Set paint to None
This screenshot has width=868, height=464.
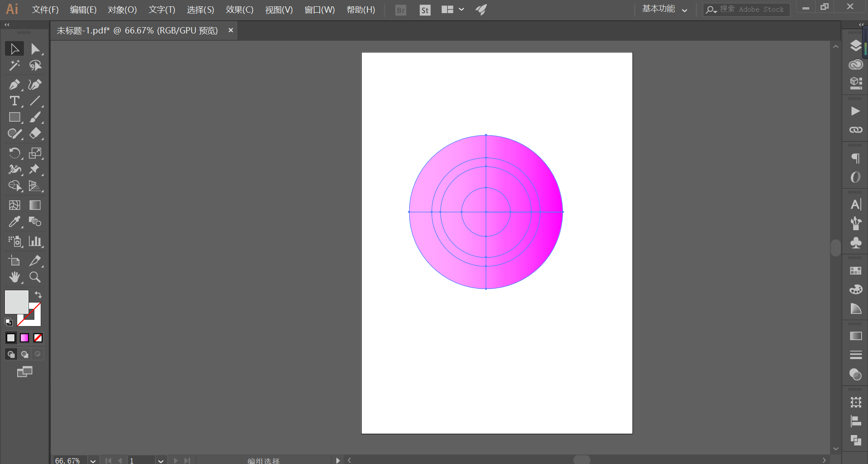(38, 338)
